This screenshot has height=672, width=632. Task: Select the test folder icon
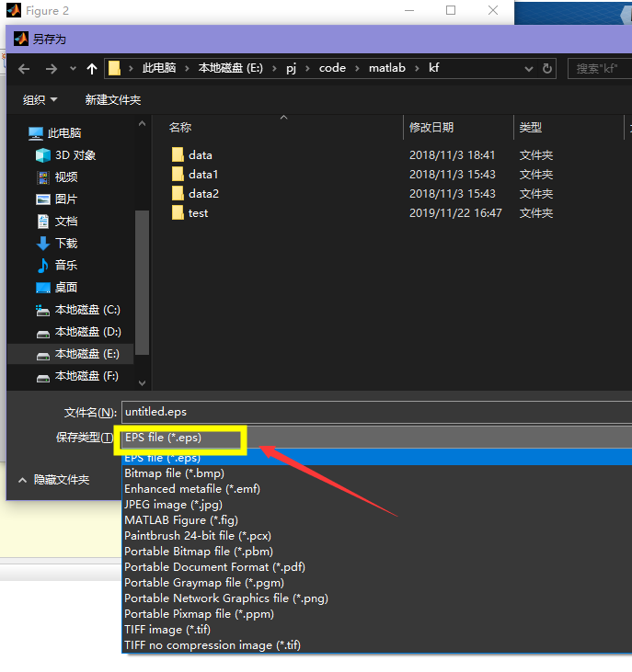tap(178, 212)
